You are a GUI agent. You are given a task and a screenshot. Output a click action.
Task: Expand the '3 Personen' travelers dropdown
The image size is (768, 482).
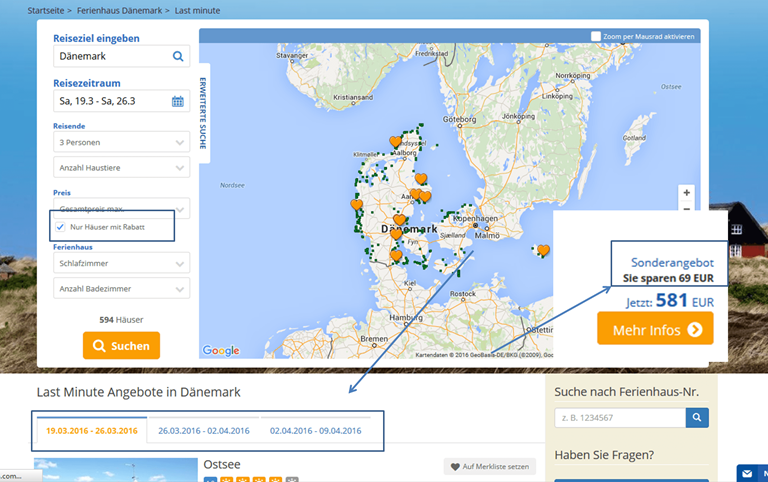tap(120, 143)
